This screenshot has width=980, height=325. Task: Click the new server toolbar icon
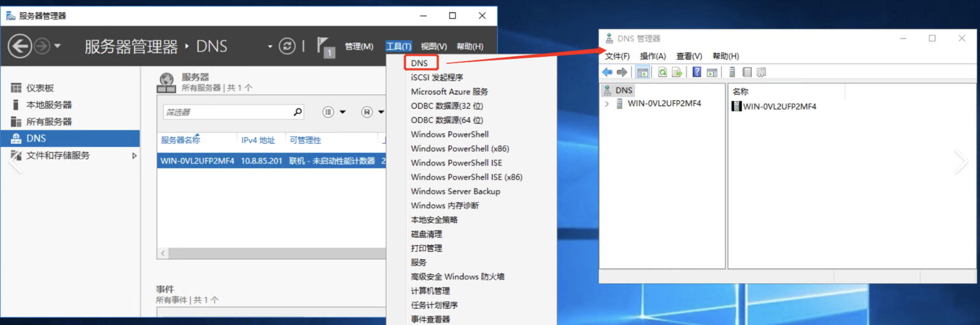point(732,72)
